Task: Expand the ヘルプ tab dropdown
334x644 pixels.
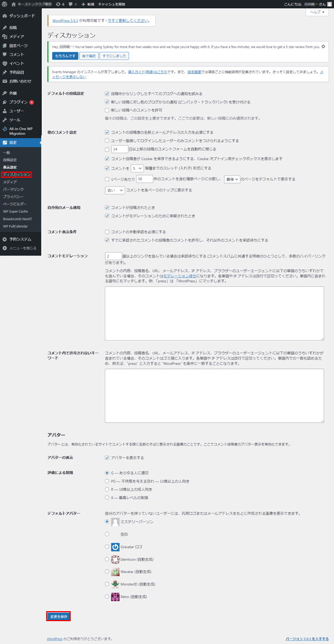Action: 317,12
